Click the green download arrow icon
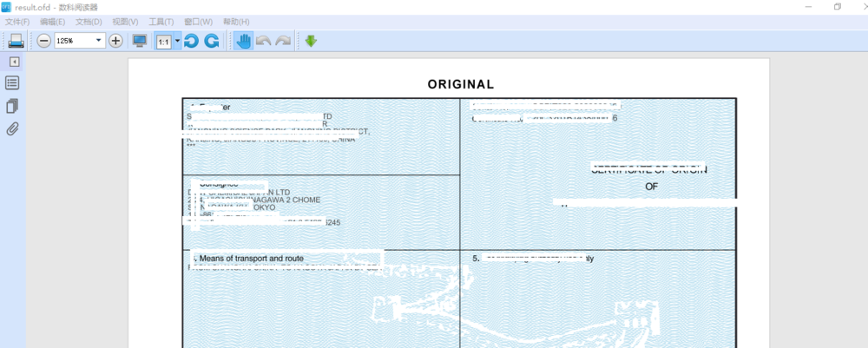The height and width of the screenshot is (348, 868). pos(311,41)
